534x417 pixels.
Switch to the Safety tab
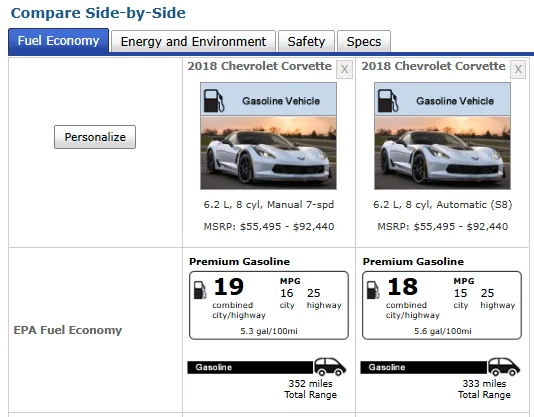coord(306,42)
